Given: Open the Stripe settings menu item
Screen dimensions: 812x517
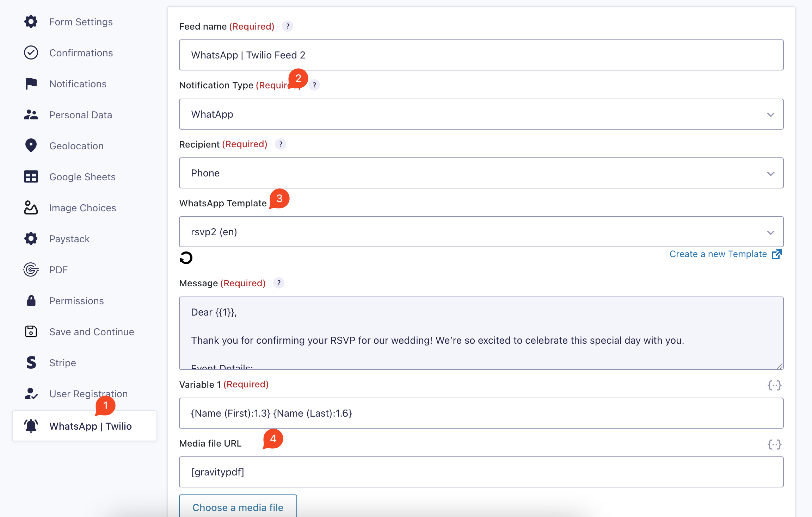Looking at the screenshot, I should (62, 363).
